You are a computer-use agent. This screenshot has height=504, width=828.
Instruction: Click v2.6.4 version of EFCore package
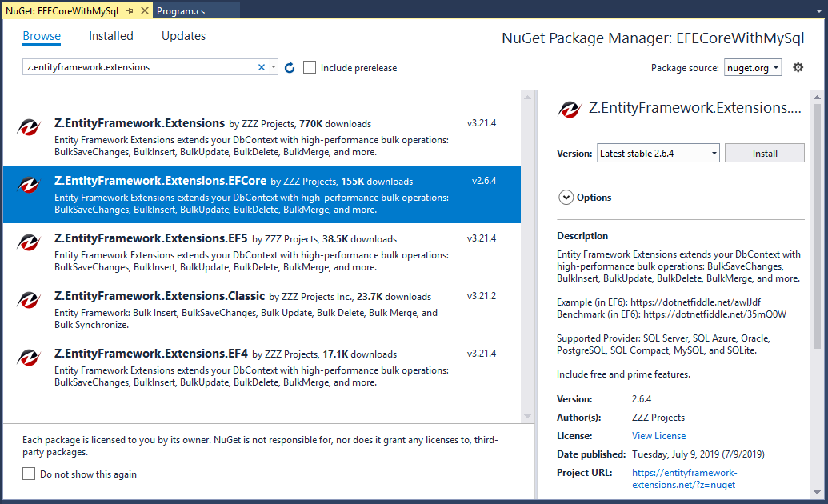click(484, 181)
